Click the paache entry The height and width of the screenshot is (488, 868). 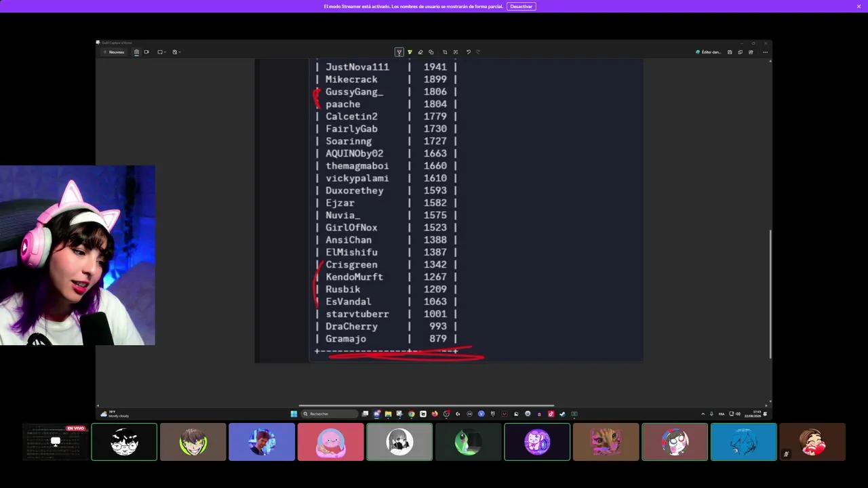342,104
